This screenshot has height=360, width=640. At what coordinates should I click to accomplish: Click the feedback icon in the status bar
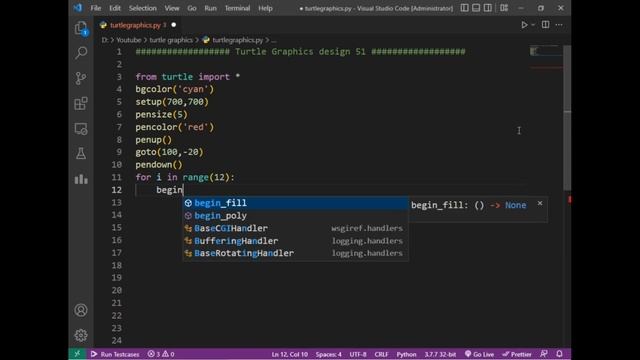(544, 354)
